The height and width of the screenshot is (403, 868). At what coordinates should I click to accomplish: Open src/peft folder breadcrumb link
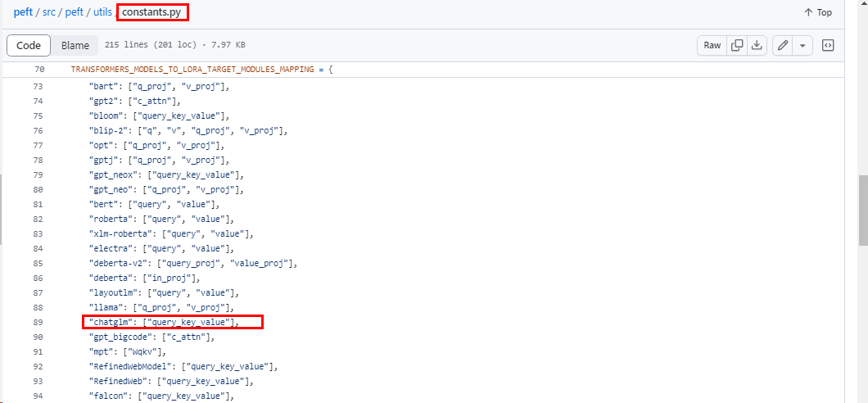click(x=75, y=12)
